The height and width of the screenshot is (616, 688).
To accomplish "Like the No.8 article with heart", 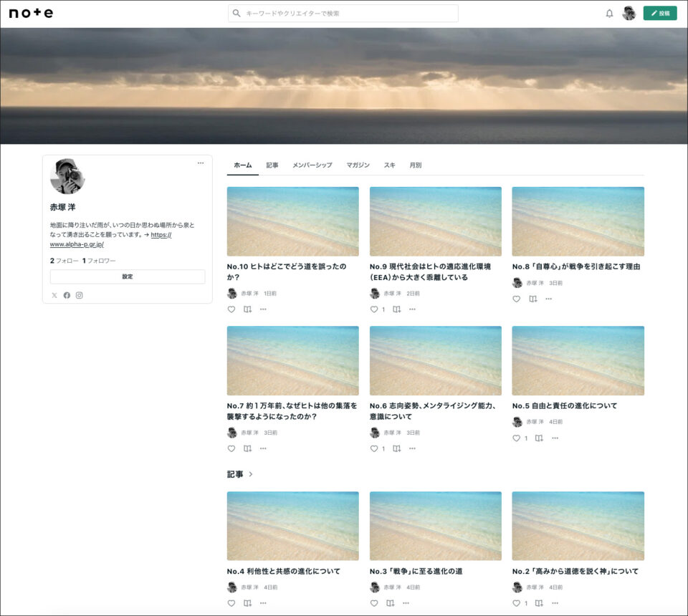I will pyautogui.click(x=516, y=299).
